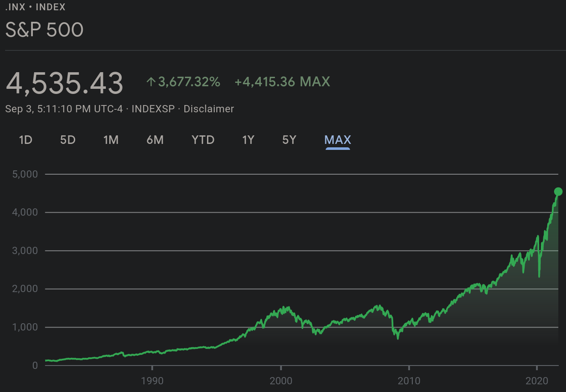Click the S&P 500 title
Viewport: 566px width, 392px height.
[44, 29]
